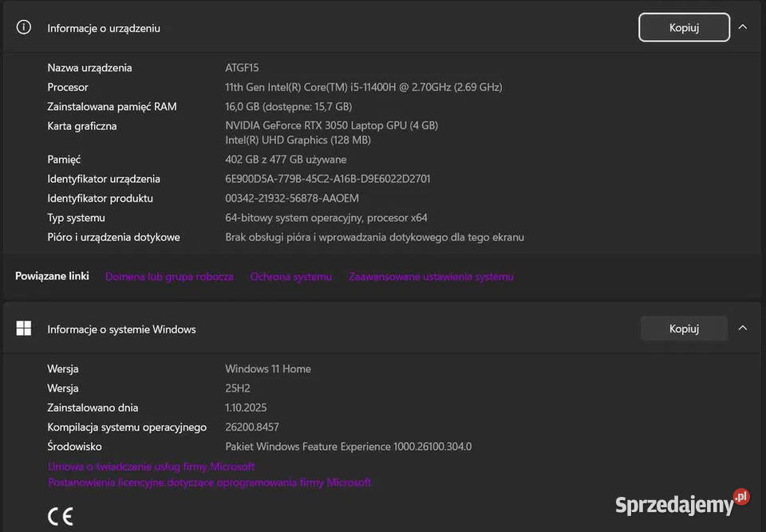The image size is (766, 532).
Task: Select product ID 00342-21932-56878-AAOEM
Action: tap(292, 199)
